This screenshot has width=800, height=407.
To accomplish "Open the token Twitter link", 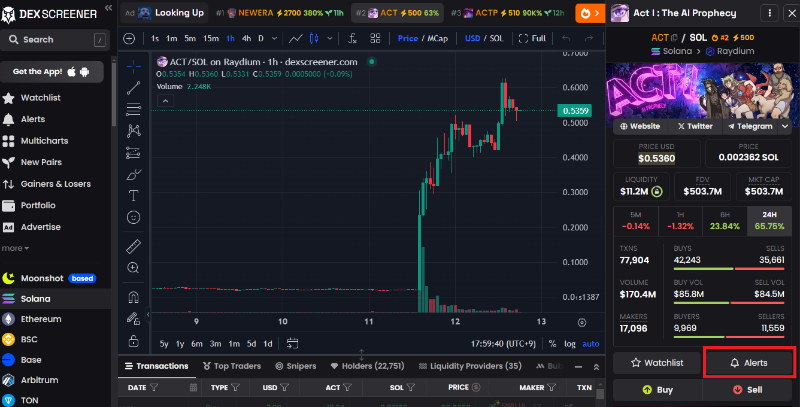I will pyautogui.click(x=694, y=126).
